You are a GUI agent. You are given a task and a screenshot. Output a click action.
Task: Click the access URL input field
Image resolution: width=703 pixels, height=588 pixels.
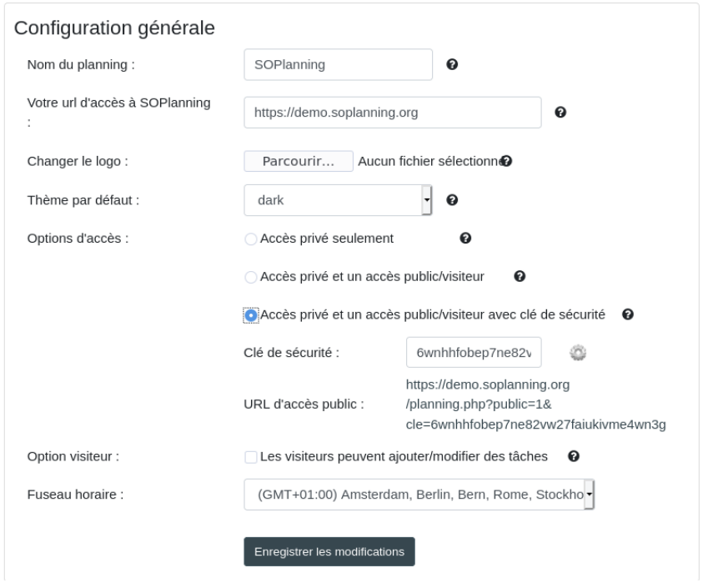click(x=392, y=112)
